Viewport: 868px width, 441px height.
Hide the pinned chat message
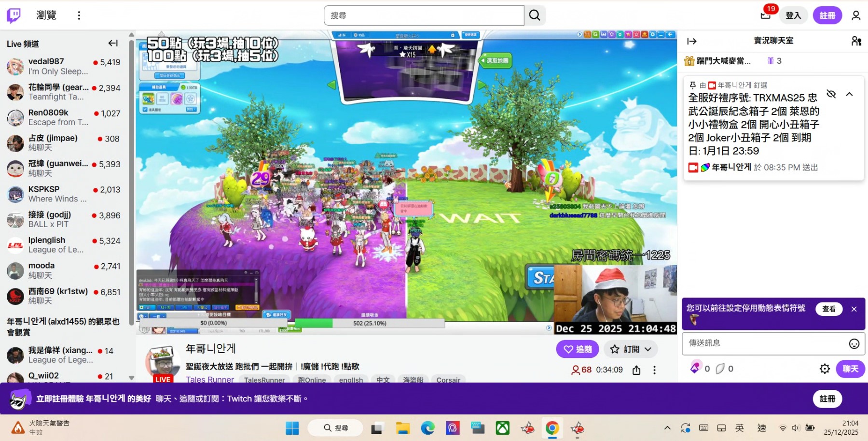[x=831, y=94]
